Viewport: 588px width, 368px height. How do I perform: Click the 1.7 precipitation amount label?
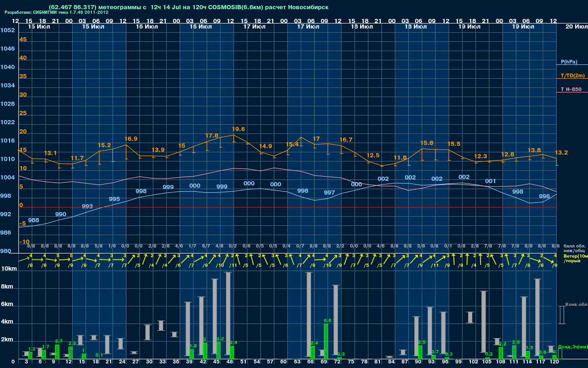click(45, 347)
